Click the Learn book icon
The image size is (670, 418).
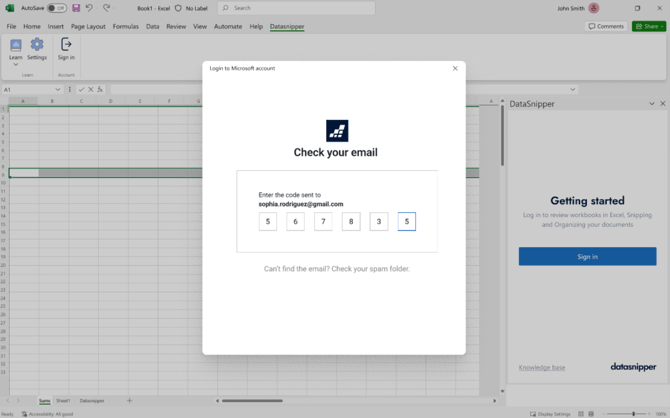16,45
